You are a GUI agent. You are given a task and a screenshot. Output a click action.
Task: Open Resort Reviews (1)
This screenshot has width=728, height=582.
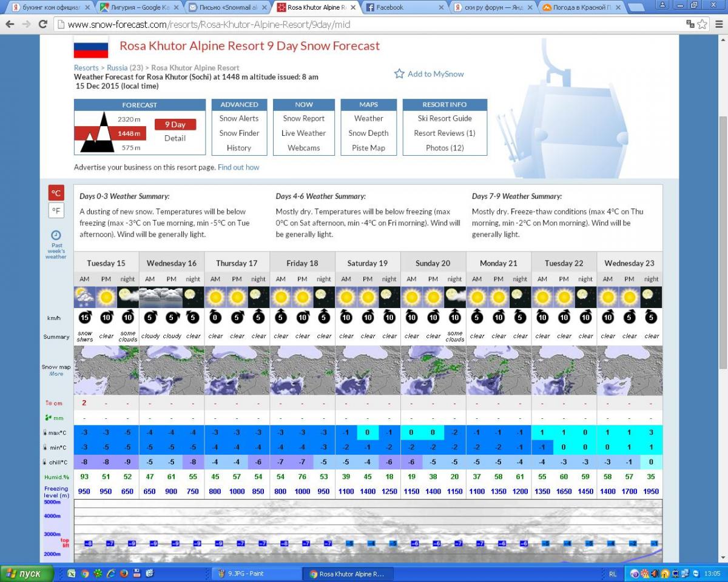pos(445,133)
